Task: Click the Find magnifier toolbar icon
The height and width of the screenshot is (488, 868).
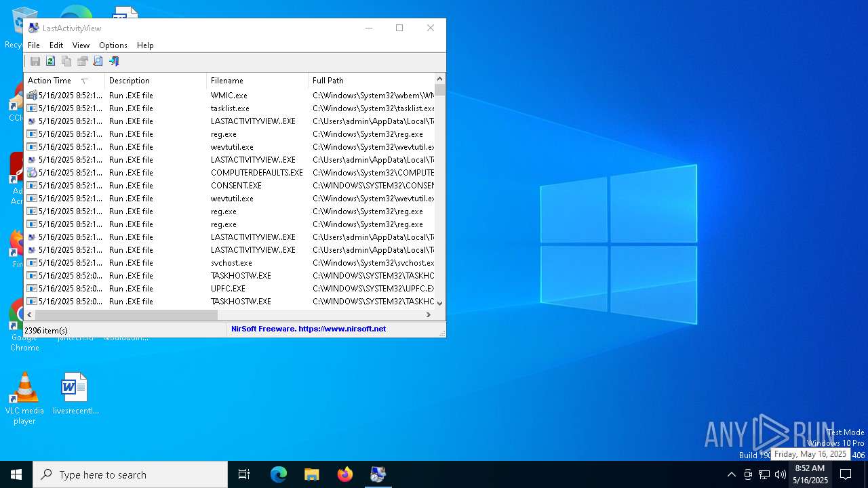Action: (98, 61)
